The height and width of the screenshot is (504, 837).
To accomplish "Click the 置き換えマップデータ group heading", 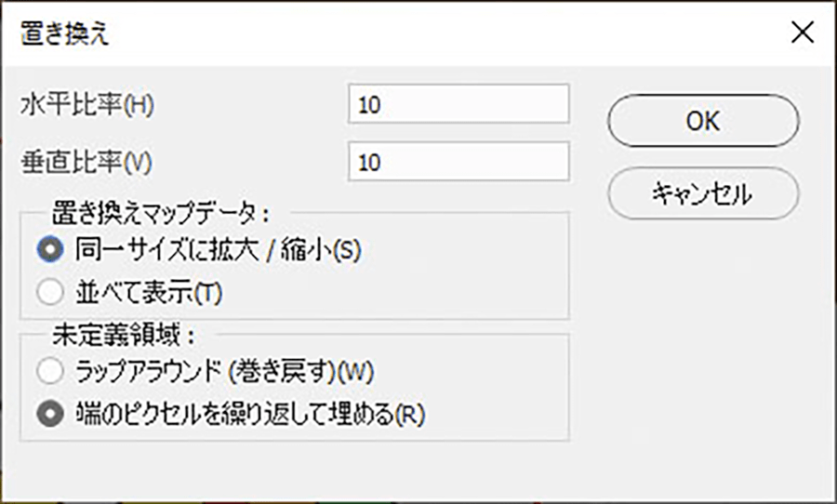I will point(160,213).
